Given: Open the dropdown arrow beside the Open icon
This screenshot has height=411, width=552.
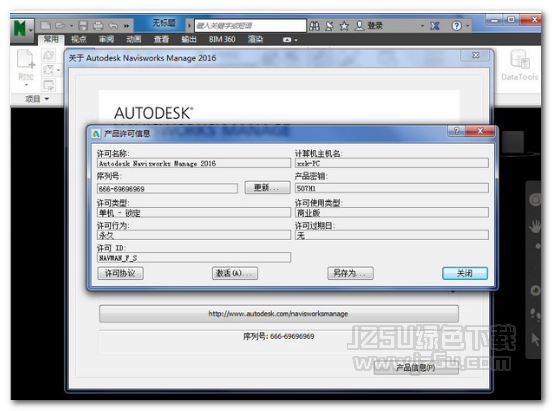Looking at the screenshot, I should coord(71,26).
